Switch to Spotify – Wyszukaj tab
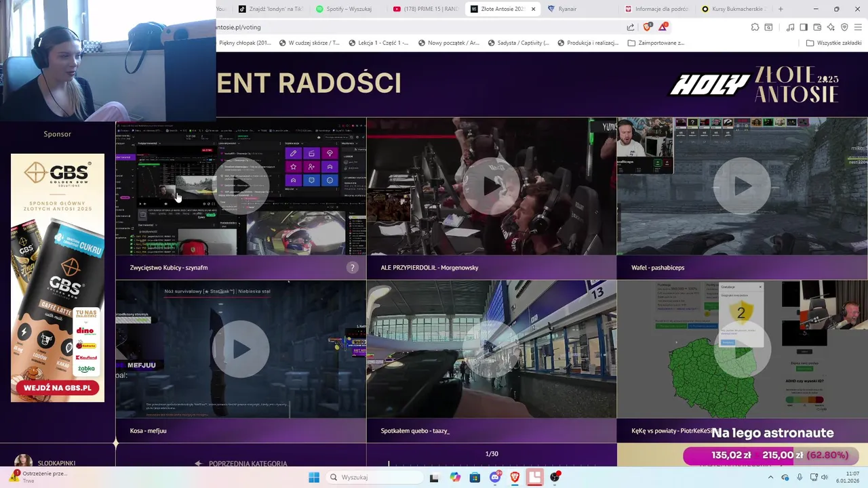The height and width of the screenshot is (488, 868). point(346,9)
